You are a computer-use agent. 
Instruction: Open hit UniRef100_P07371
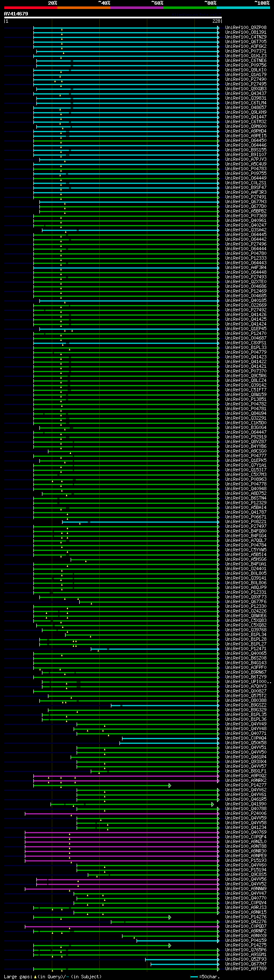tap(246, 51)
